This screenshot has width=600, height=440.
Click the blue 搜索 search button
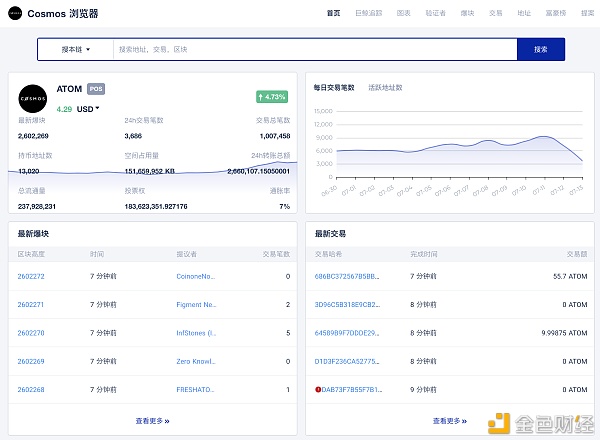(541, 49)
